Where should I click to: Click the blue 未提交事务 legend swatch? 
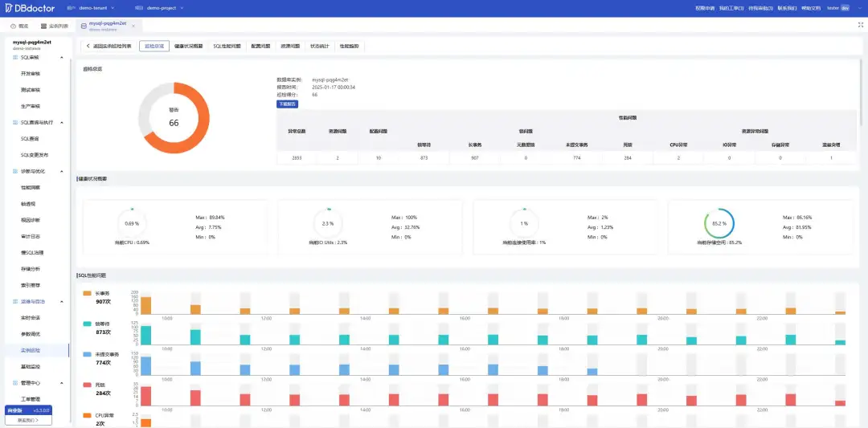click(x=87, y=354)
